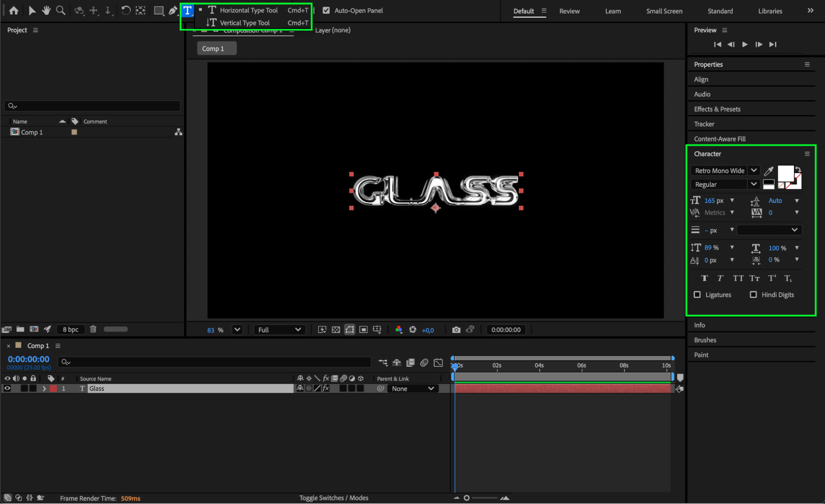Screen dimensions: 825x504
Task: Take a snapshot with camera icon
Action: click(456, 330)
